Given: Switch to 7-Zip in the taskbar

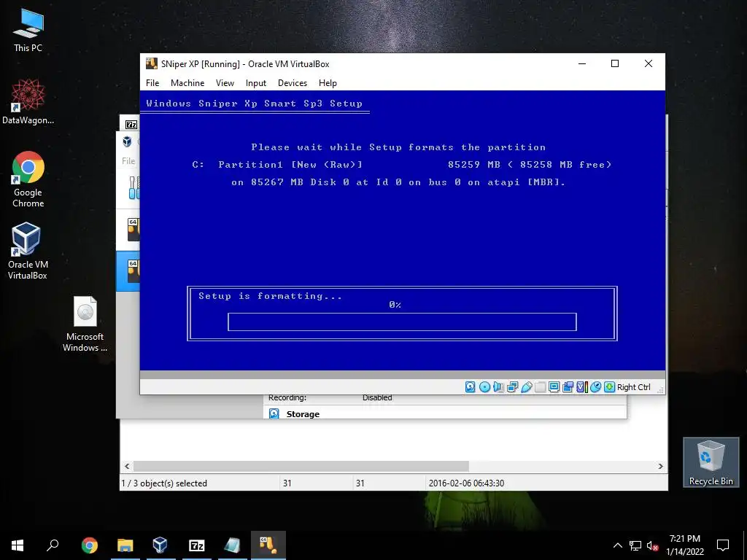Looking at the screenshot, I should tap(197, 545).
